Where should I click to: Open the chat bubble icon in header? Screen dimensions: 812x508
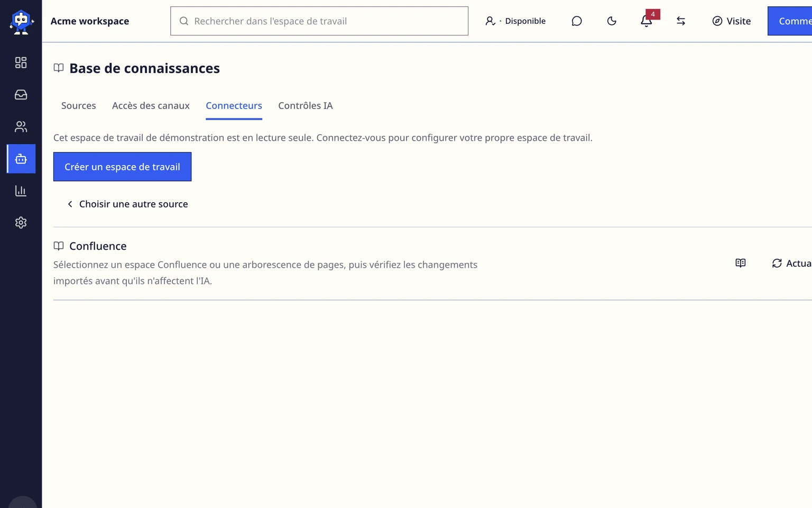pos(577,21)
